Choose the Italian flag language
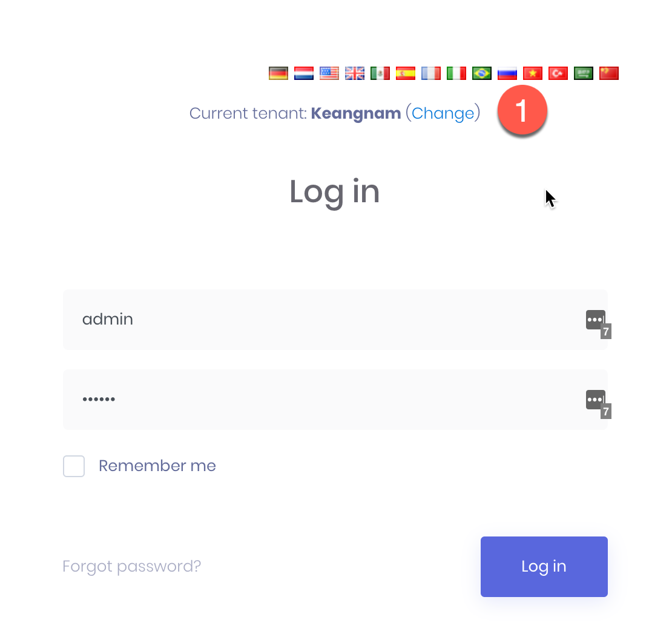The width and height of the screenshot is (672, 637). tap(456, 73)
